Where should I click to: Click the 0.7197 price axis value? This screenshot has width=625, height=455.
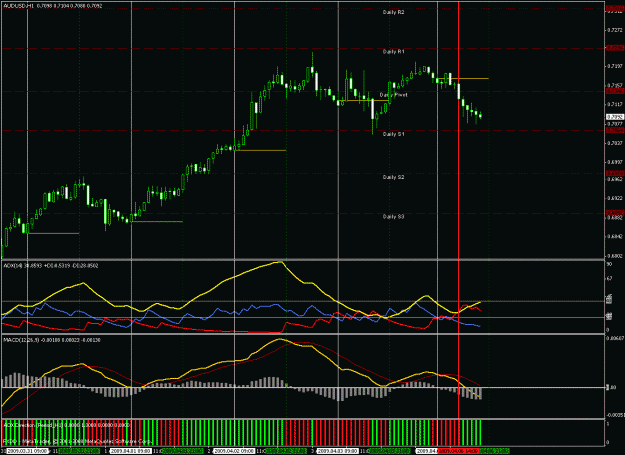point(615,66)
